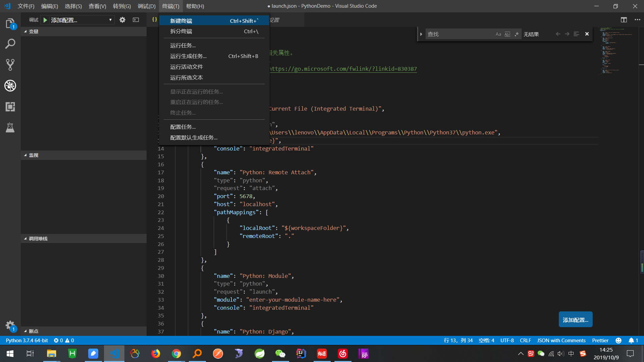Open the Search view in activity bar
This screenshot has height=362, width=644.
pyautogui.click(x=10, y=44)
